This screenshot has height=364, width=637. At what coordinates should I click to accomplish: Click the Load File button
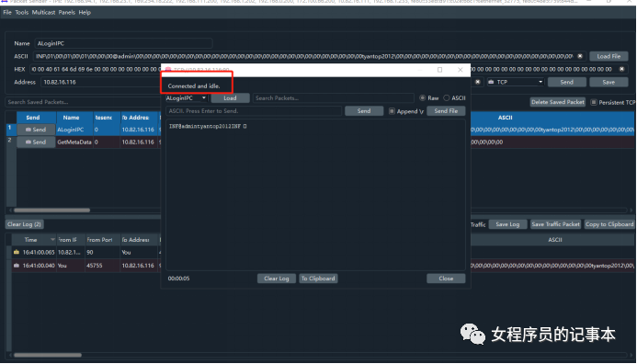pos(609,56)
